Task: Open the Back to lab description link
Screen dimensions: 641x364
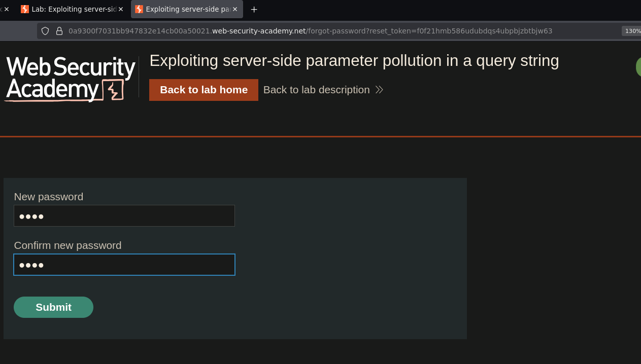Action: pyautogui.click(x=323, y=90)
